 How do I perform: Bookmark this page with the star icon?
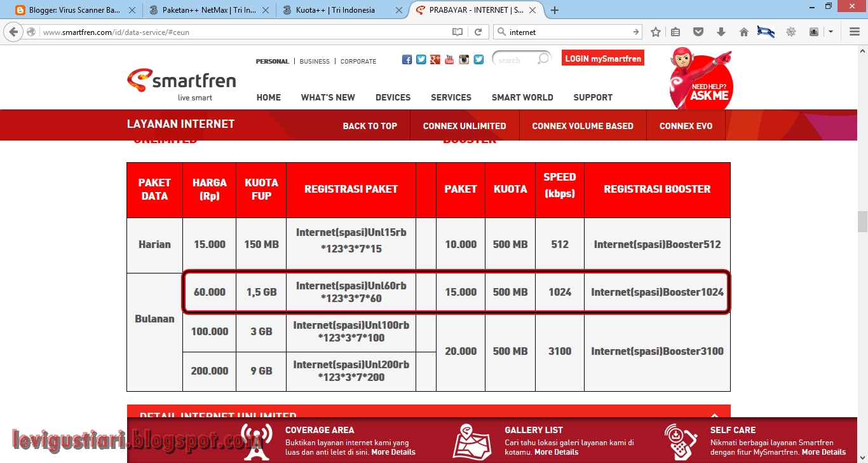coord(656,32)
